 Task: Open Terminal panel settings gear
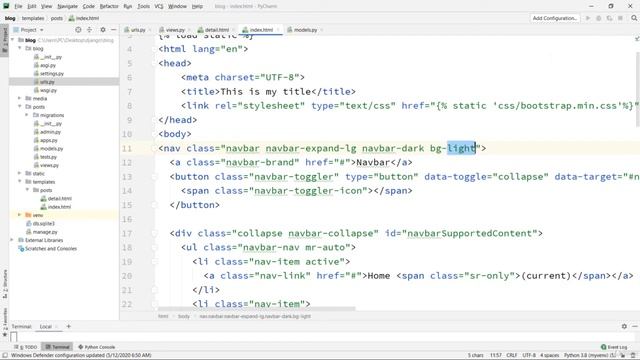[624, 326]
